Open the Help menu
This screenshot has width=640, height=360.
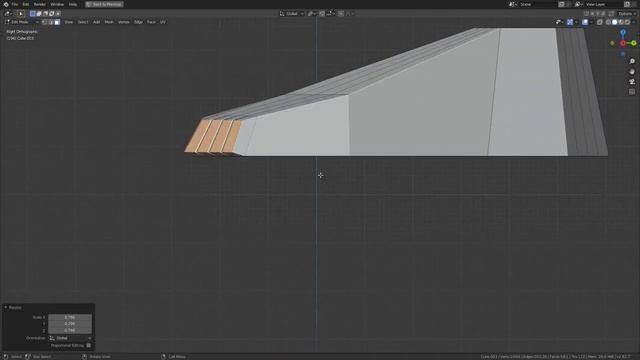pos(73,4)
